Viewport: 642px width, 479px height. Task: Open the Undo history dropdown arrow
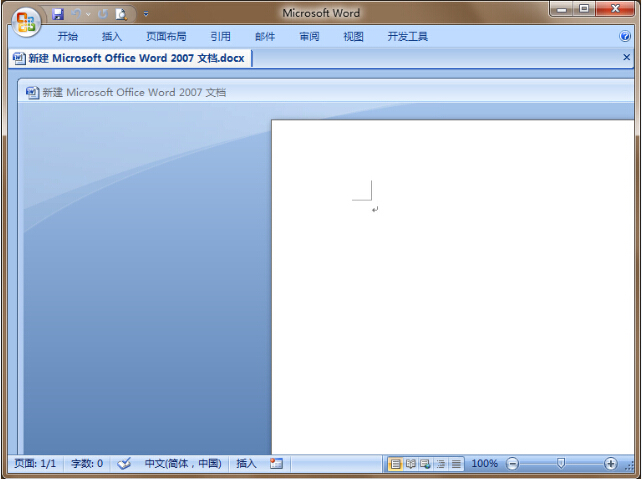click(x=88, y=14)
